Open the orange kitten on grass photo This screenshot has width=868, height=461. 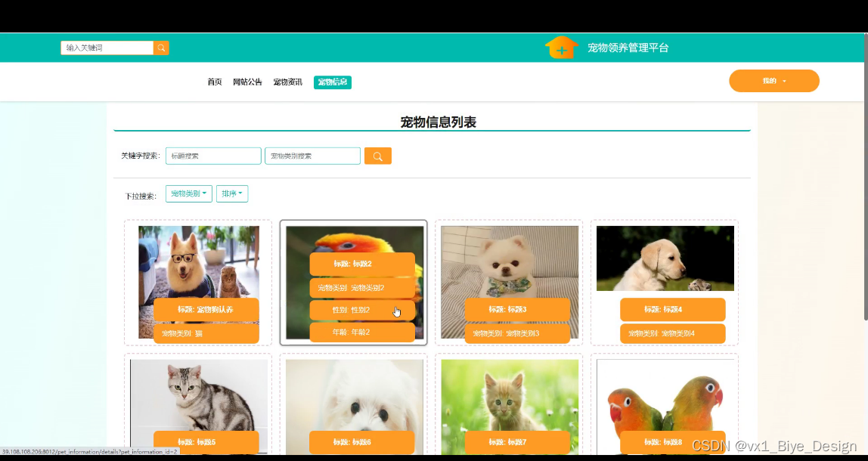[510, 395]
